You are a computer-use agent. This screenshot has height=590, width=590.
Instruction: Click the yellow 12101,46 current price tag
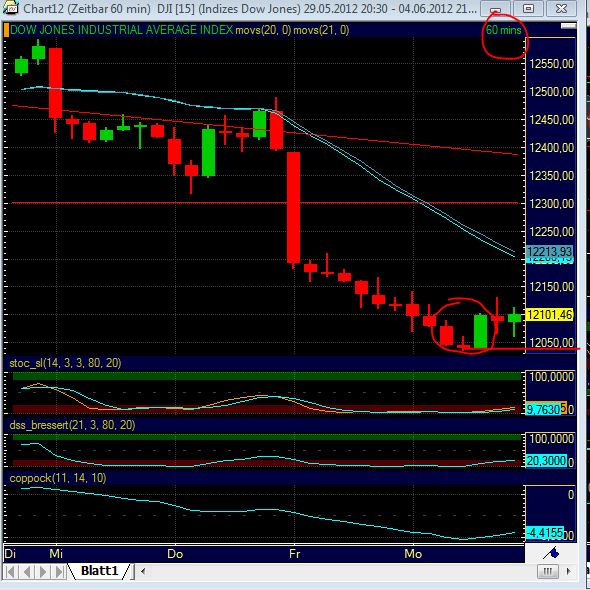[550, 315]
